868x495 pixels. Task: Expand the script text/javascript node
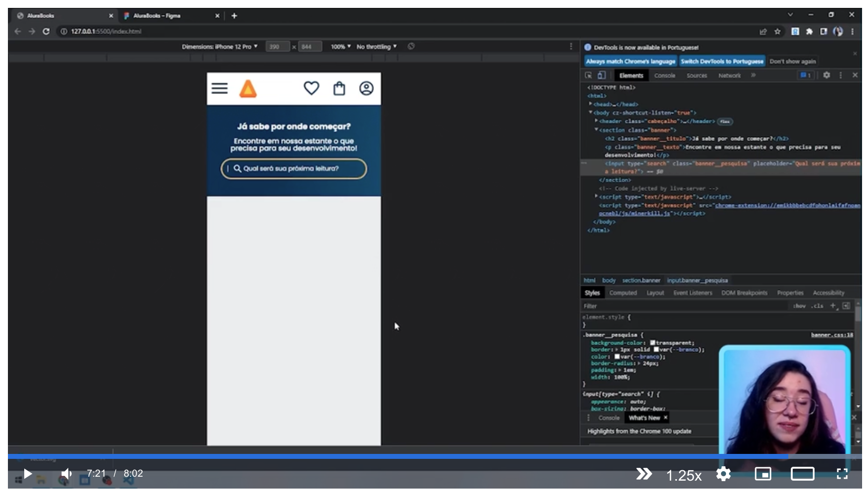pyautogui.click(x=596, y=197)
